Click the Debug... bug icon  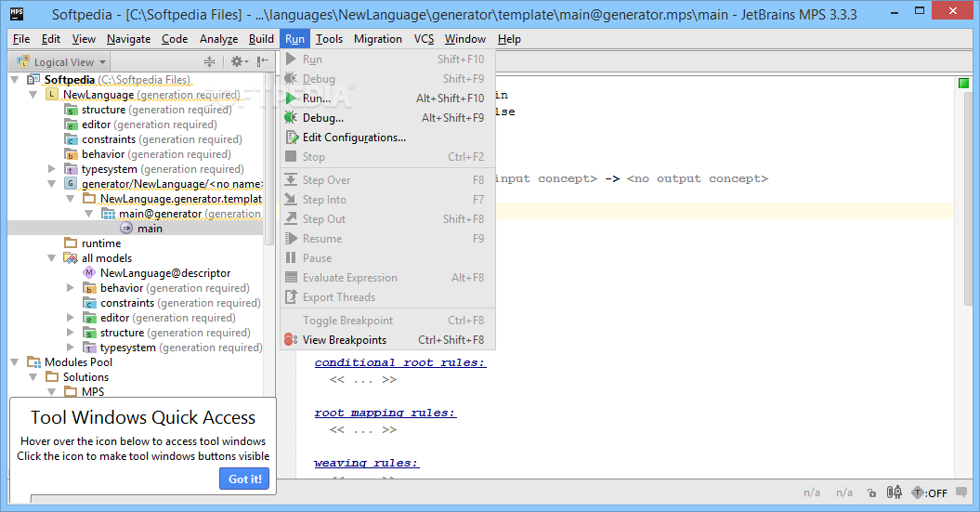[x=291, y=117]
